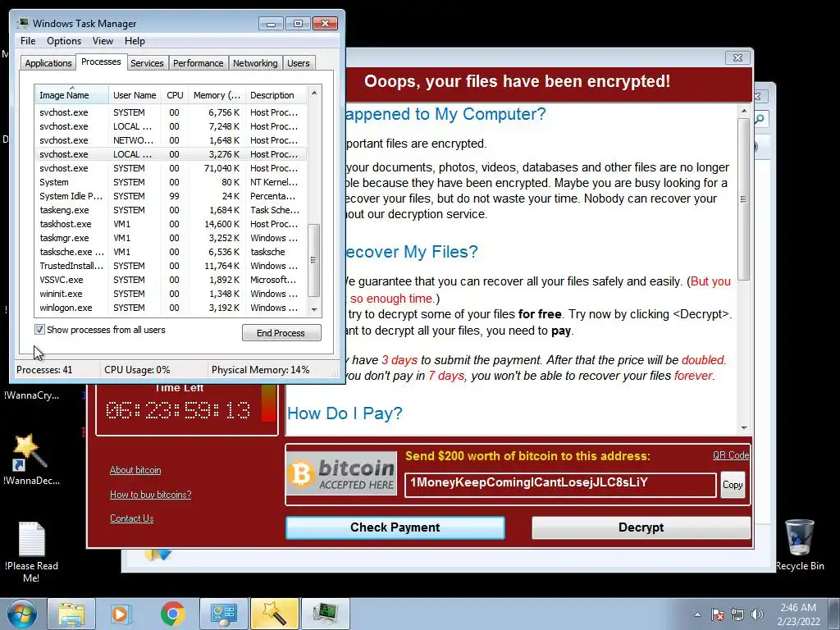Click the payment deadline color bar
Screen dimensions: 840x630
click(x=269, y=404)
